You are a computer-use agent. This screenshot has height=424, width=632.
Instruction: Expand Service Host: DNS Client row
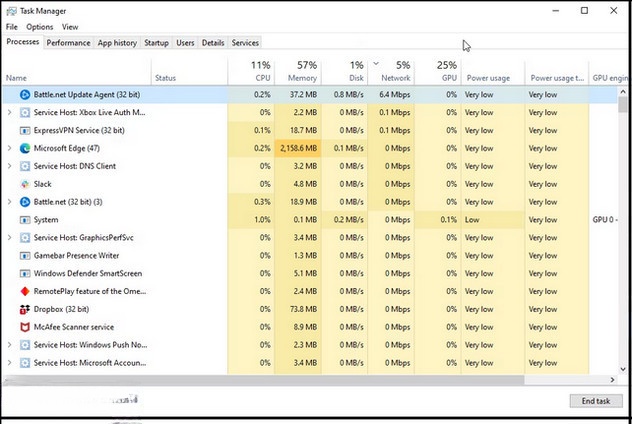9,166
